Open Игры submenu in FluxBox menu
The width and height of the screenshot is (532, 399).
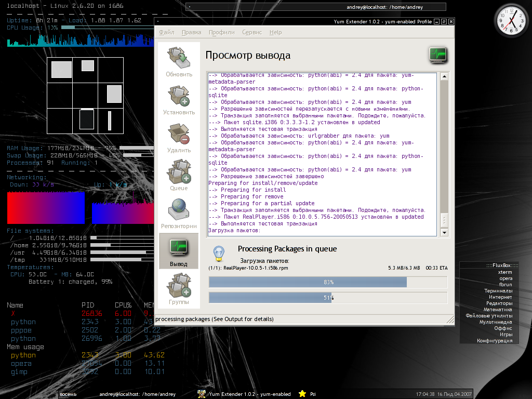click(506, 334)
